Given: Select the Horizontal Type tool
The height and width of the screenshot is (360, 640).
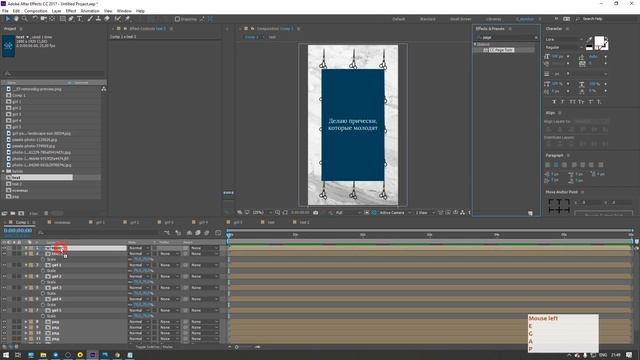Looking at the screenshot, I should 80,19.
